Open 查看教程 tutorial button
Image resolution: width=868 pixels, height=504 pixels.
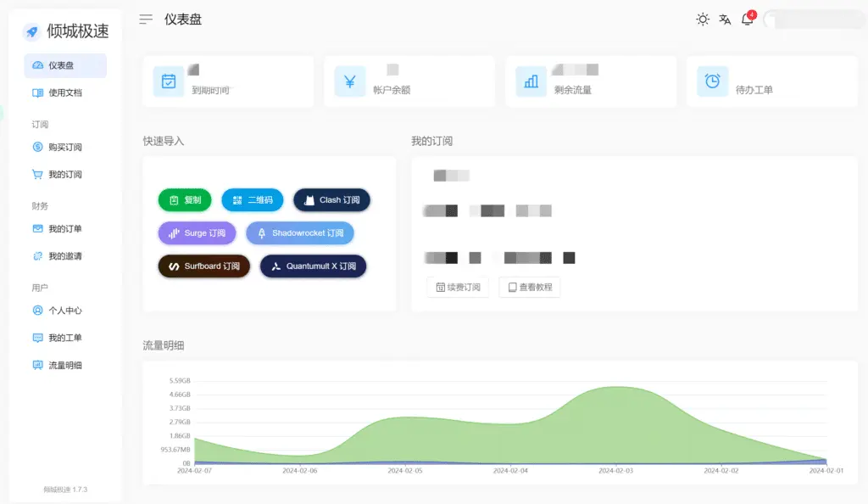tap(530, 288)
